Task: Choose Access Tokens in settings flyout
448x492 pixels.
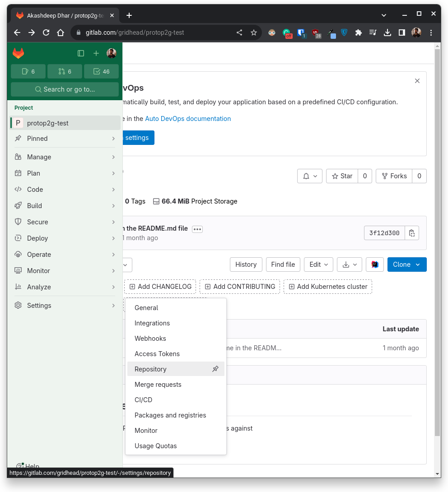Action: click(x=176, y=354)
